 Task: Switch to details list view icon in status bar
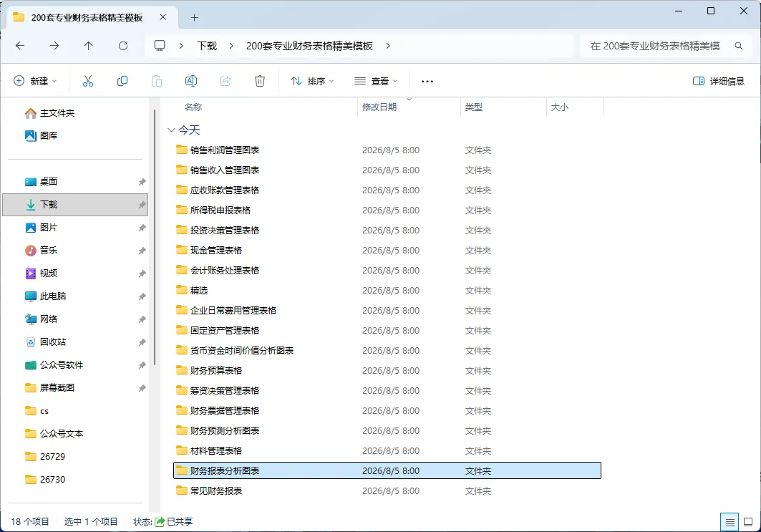pos(730,522)
